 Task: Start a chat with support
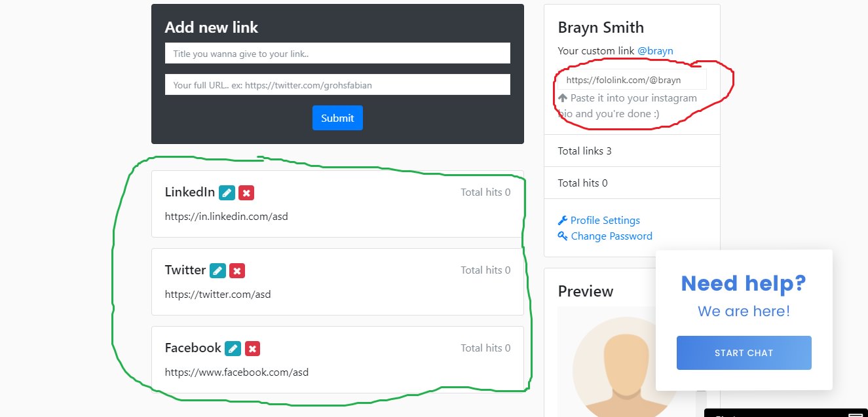click(x=744, y=353)
